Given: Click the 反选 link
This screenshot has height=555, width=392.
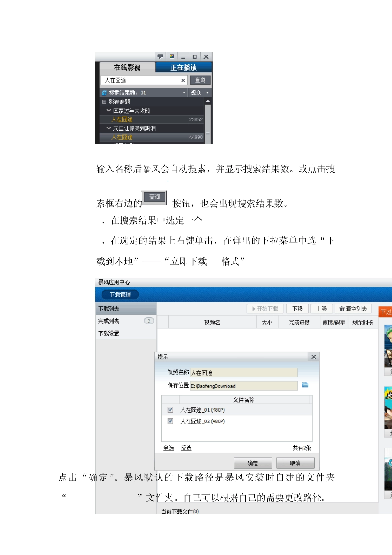Looking at the screenshot, I should click(186, 448).
